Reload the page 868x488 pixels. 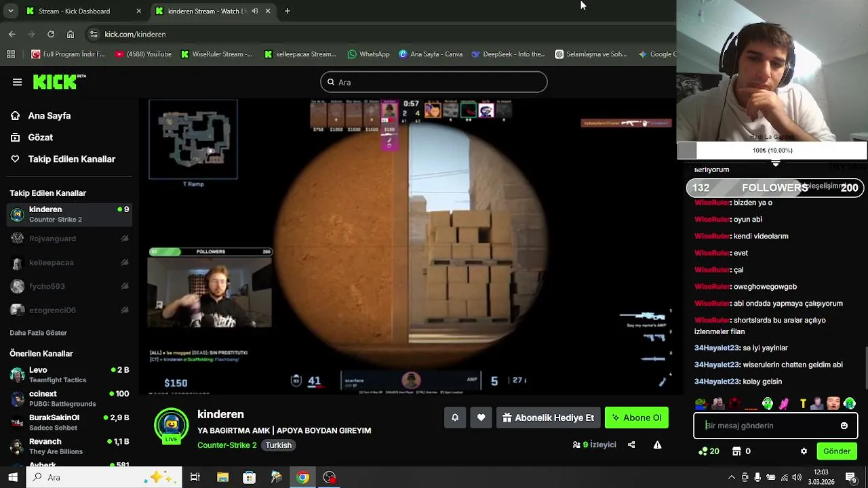click(x=51, y=34)
